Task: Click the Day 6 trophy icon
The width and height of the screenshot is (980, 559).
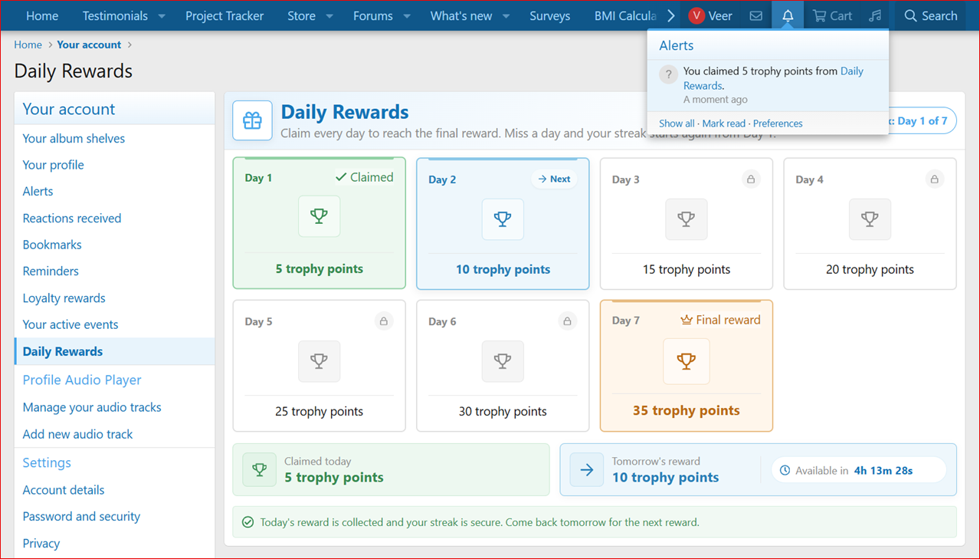Action: [503, 360]
